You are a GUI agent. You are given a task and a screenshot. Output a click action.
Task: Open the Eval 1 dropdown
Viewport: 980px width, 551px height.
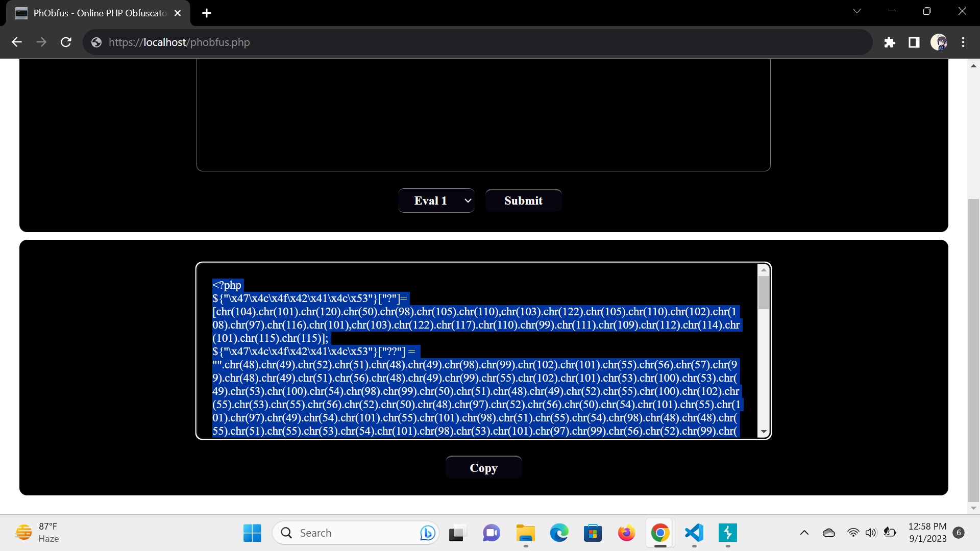point(436,201)
